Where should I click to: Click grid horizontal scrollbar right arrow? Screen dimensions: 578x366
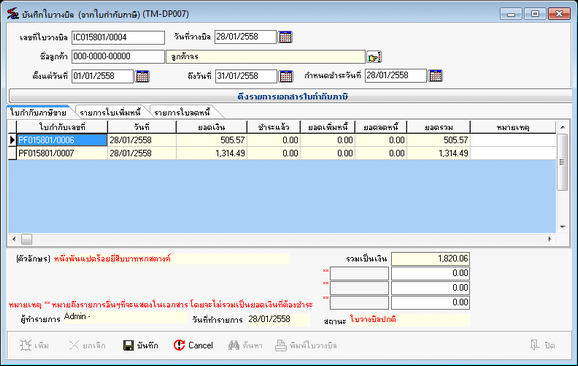pos(550,239)
